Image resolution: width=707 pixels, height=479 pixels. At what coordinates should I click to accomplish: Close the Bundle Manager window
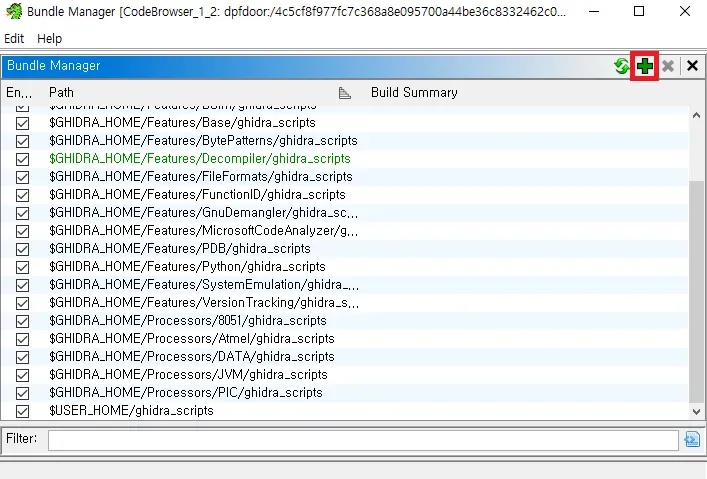point(684,11)
